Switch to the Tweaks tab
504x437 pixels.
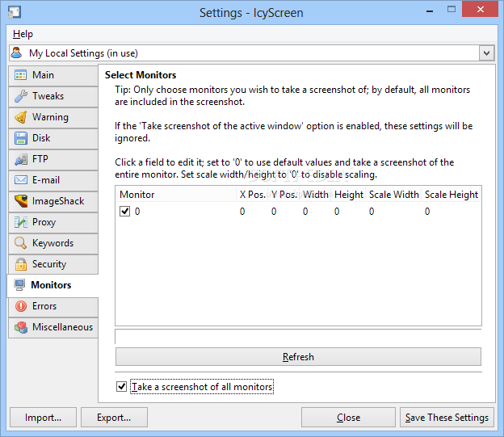coord(53,96)
